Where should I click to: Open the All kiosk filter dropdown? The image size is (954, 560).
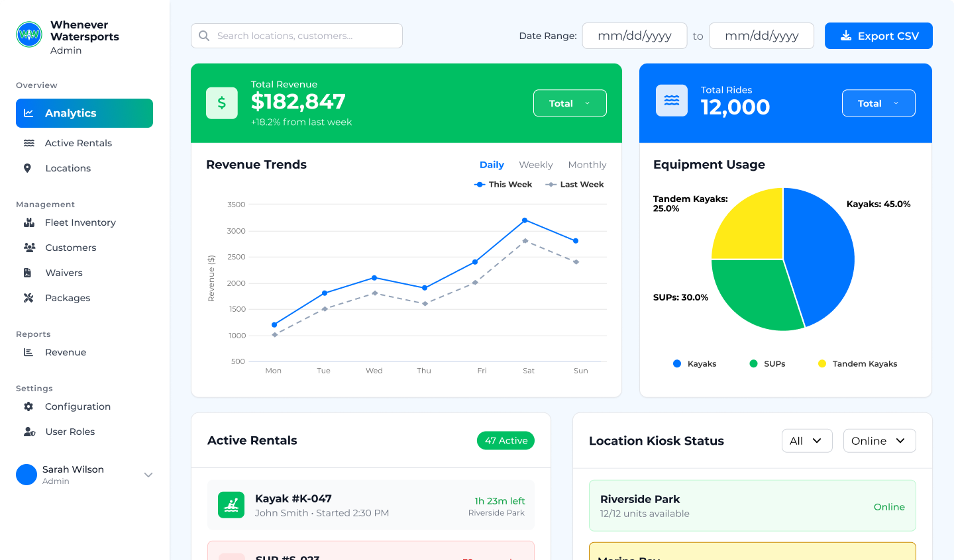807,441
